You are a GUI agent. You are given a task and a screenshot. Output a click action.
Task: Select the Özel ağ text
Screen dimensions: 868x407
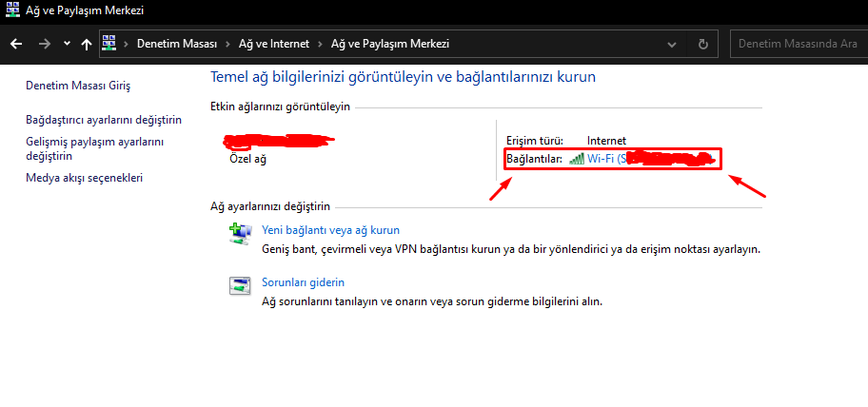tap(247, 159)
